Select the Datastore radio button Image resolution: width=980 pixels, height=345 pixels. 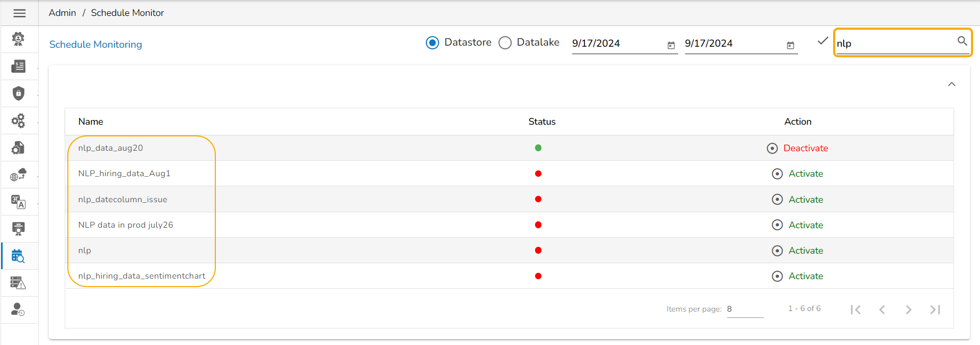[x=432, y=42]
